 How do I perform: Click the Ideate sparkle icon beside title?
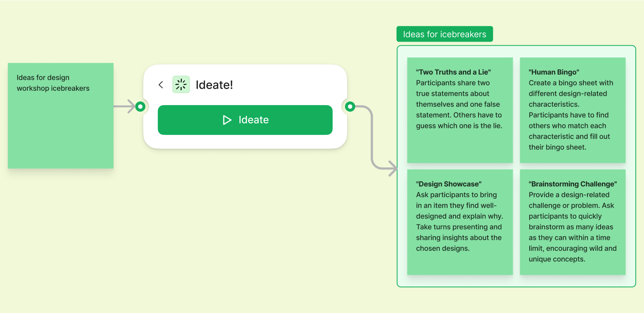[181, 85]
